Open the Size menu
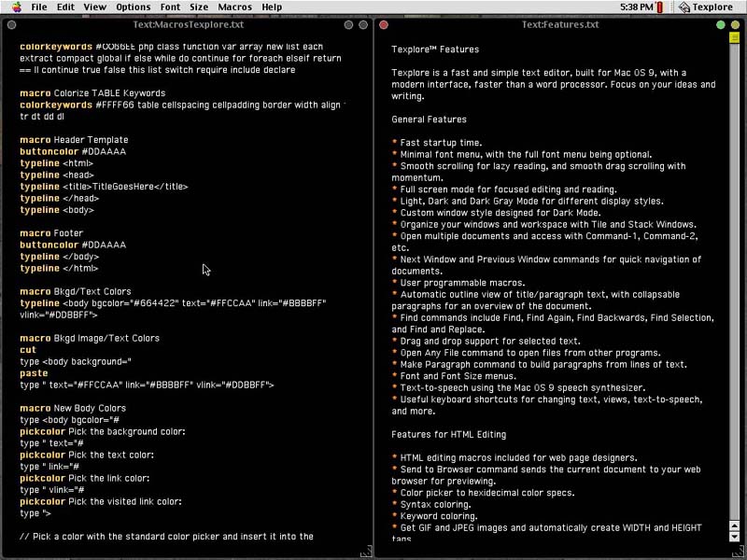747x560 pixels. pos(199,7)
